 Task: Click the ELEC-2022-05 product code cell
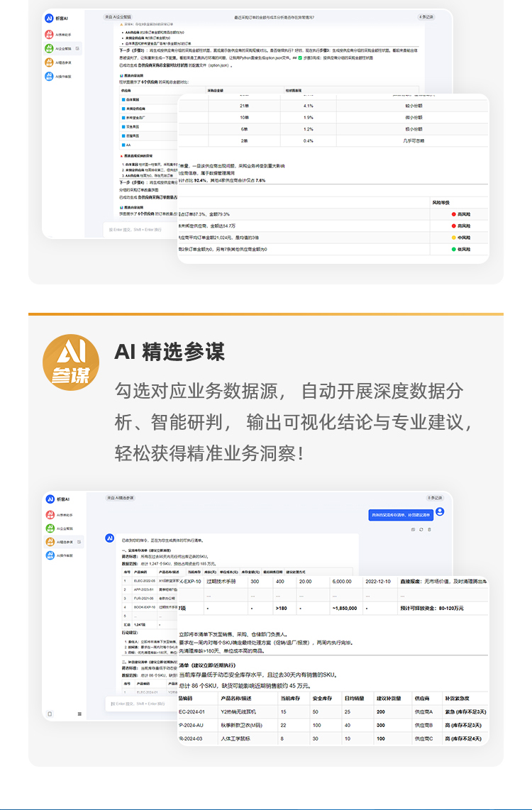(x=145, y=581)
